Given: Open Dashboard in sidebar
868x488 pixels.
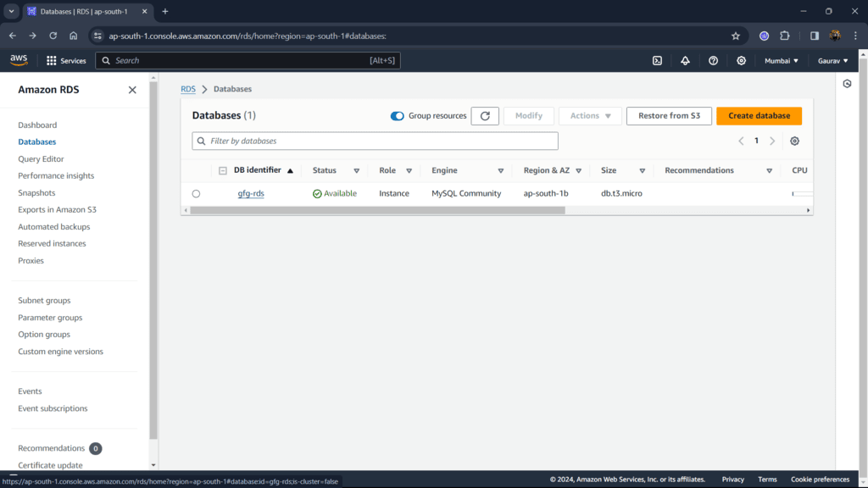Looking at the screenshot, I should pyautogui.click(x=37, y=125).
